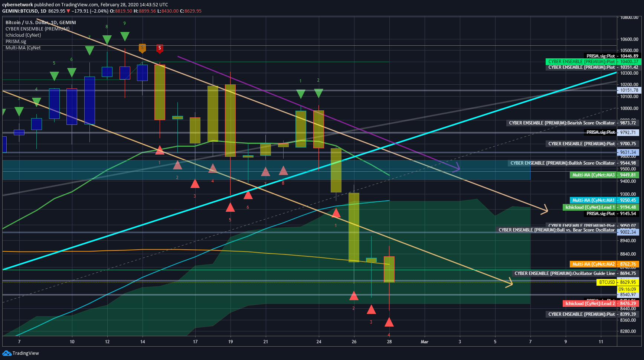The height and width of the screenshot is (360, 644).
Task: Click the Oscillator Guide Line 8694.75 label
Action: pos(576,273)
